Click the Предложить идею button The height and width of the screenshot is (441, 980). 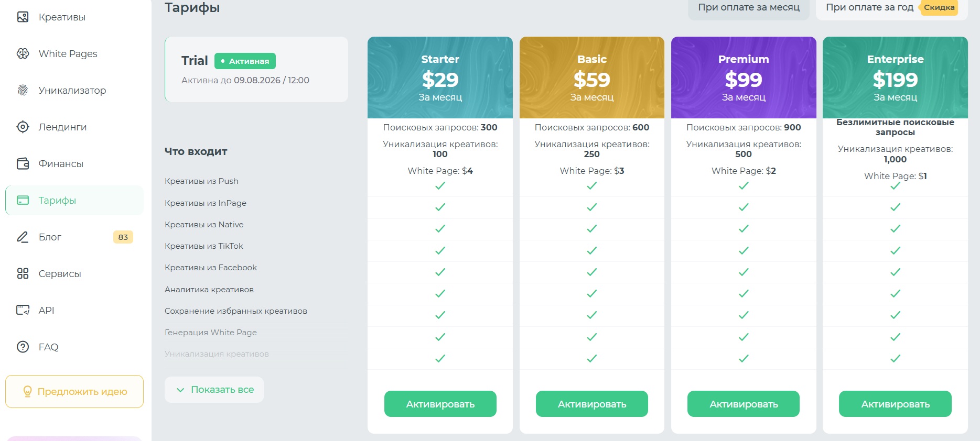tap(74, 391)
